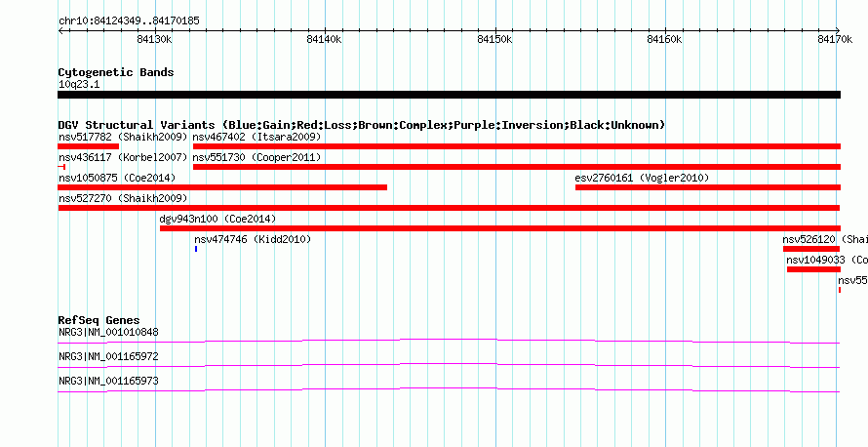Click the 84170k ruler tick label
The height and width of the screenshot is (447, 868).
point(835,39)
